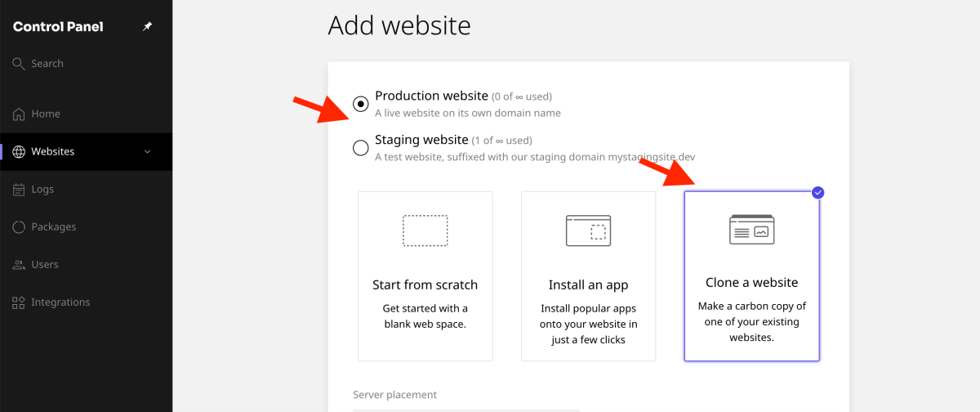
Task: Open Logs in the sidebar
Action: coord(42,190)
